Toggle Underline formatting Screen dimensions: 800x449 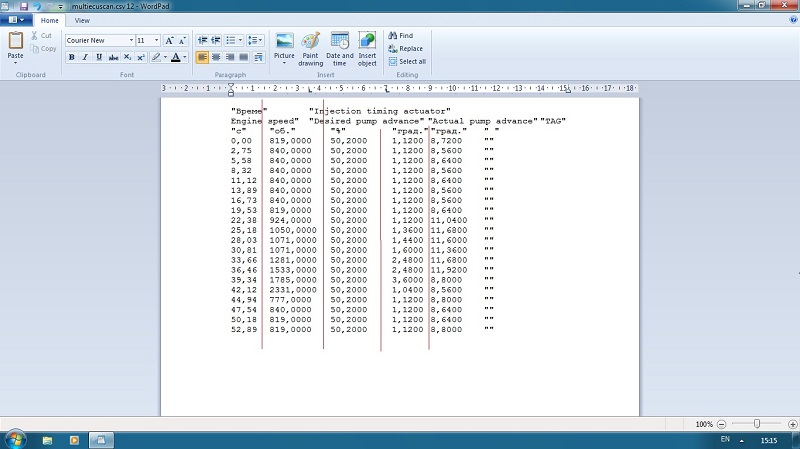coord(98,57)
